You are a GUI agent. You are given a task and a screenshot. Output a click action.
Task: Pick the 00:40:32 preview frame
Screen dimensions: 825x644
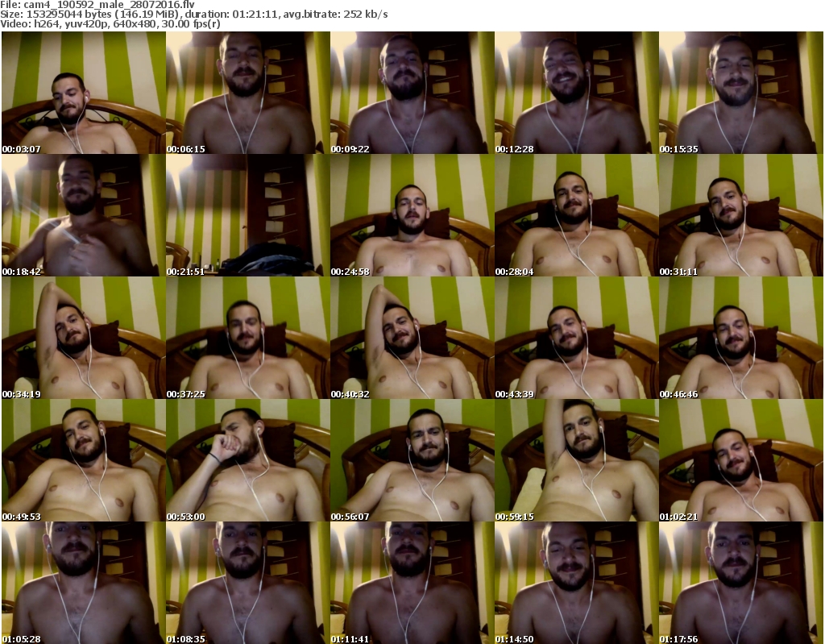[412, 338]
